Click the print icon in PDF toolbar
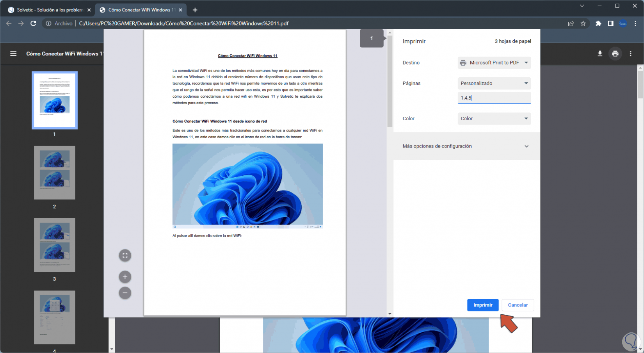The height and width of the screenshot is (353, 644). 615,53
